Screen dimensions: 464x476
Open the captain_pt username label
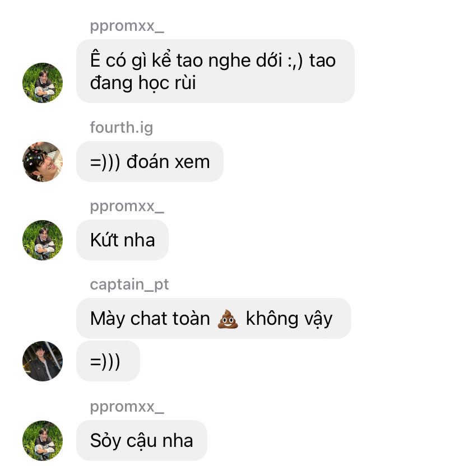(129, 284)
